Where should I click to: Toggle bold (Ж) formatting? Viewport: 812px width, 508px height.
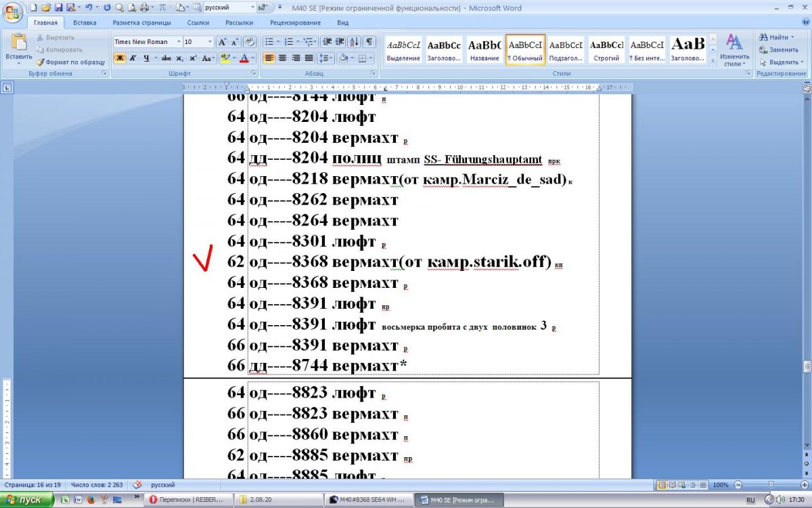pos(120,58)
